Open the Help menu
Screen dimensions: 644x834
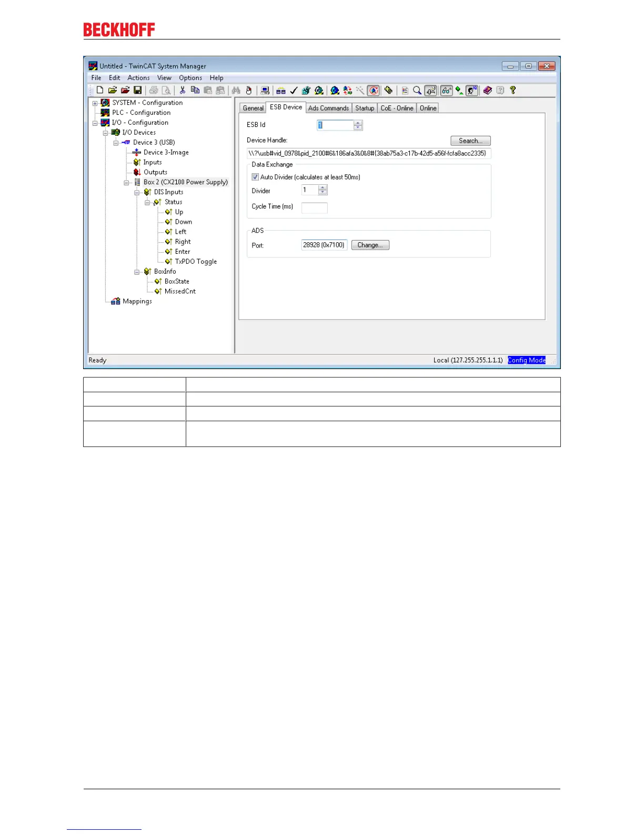(x=217, y=78)
